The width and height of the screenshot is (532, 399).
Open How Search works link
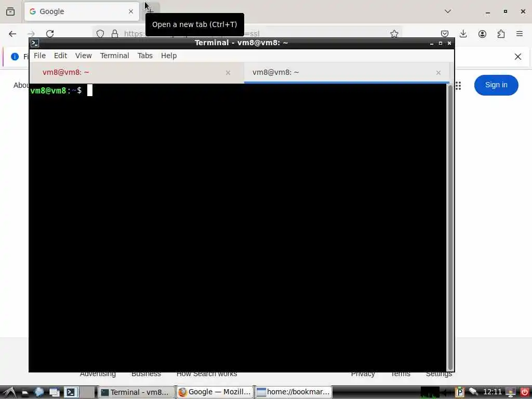[207, 375]
